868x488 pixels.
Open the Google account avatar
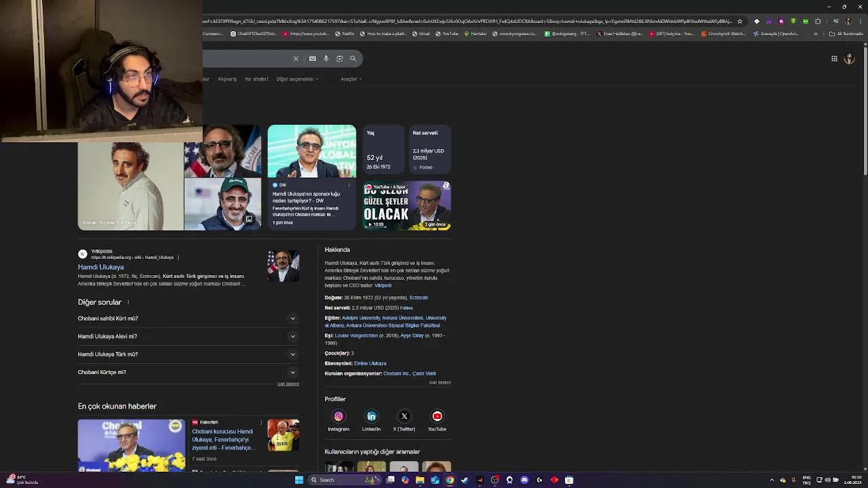[x=849, y=59]
